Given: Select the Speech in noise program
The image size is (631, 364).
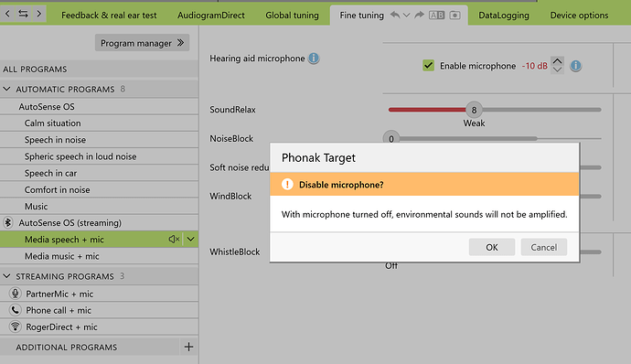Looking at the screenshot, I should coord(99,140).
